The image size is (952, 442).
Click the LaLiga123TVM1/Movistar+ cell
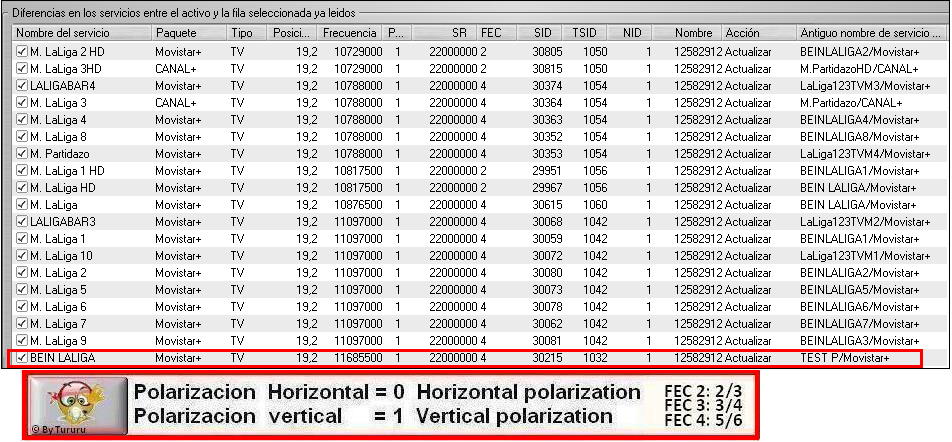(865, 256)
